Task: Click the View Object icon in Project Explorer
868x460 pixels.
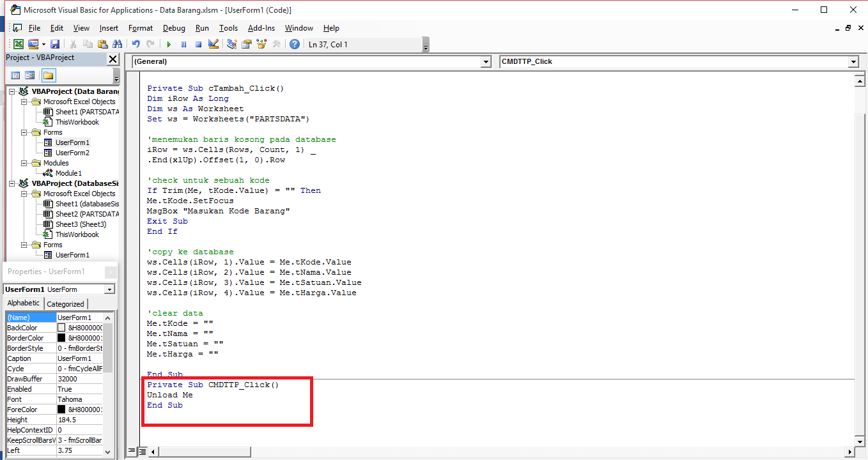Action: [x=30, y=75]
